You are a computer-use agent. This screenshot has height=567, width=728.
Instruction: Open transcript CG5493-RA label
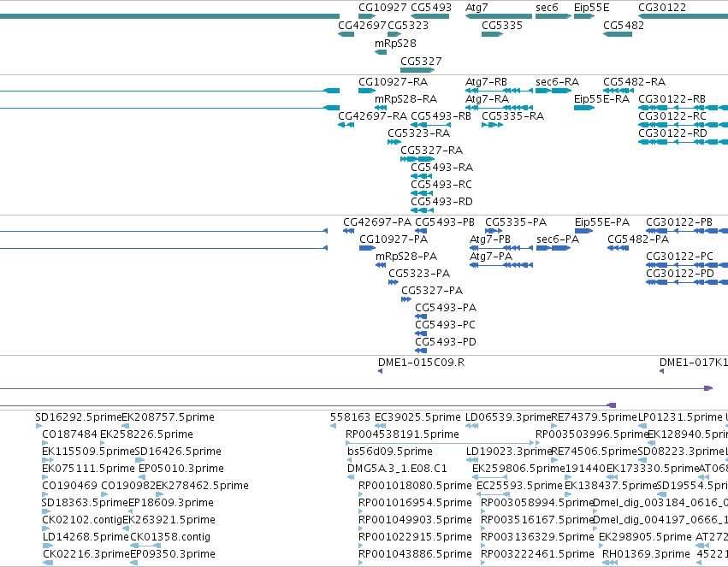click(x=442, y=168)
